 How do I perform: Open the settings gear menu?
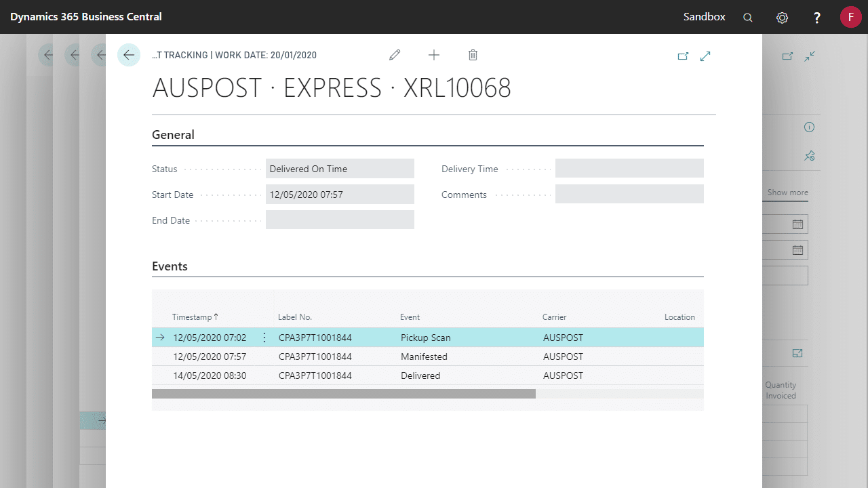[x=782, y=18]
